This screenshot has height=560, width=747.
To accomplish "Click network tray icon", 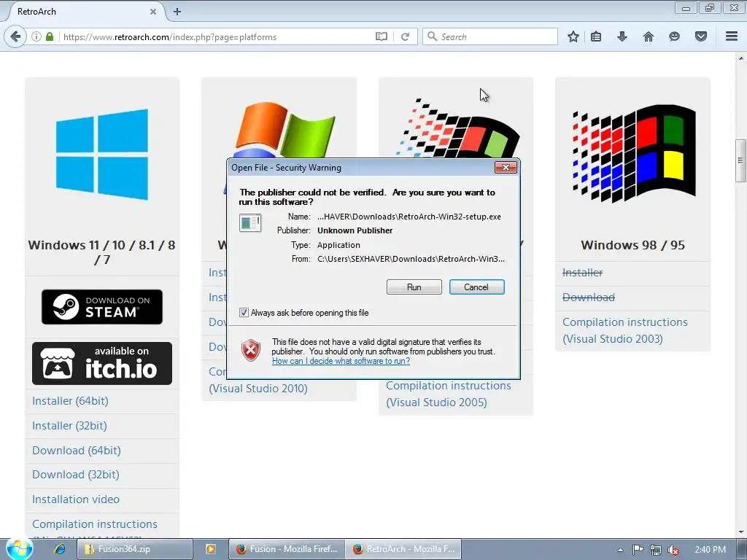I will click(x=656, y=550).
